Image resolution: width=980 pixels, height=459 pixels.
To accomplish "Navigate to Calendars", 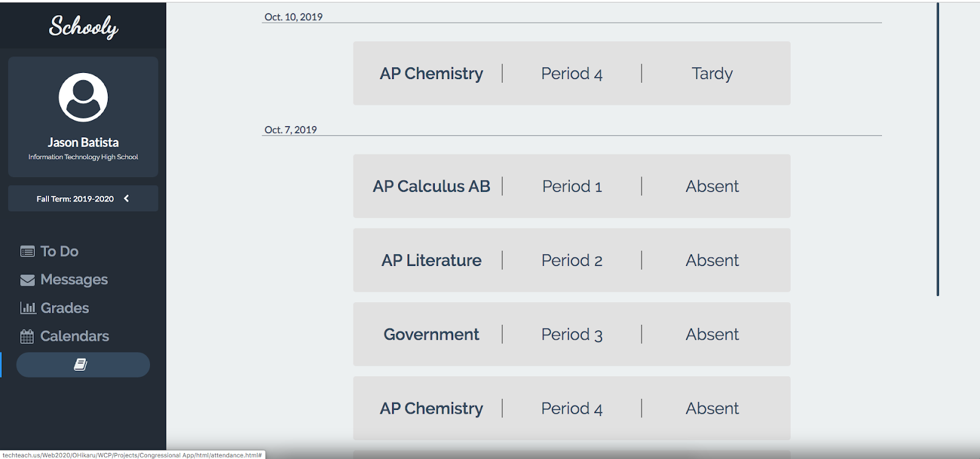I will [x=75, y=336].
